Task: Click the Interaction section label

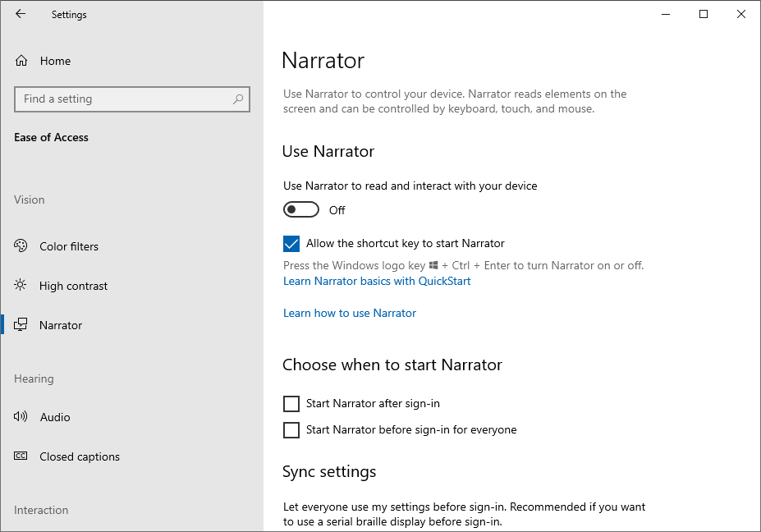Action: pos(41,510)
